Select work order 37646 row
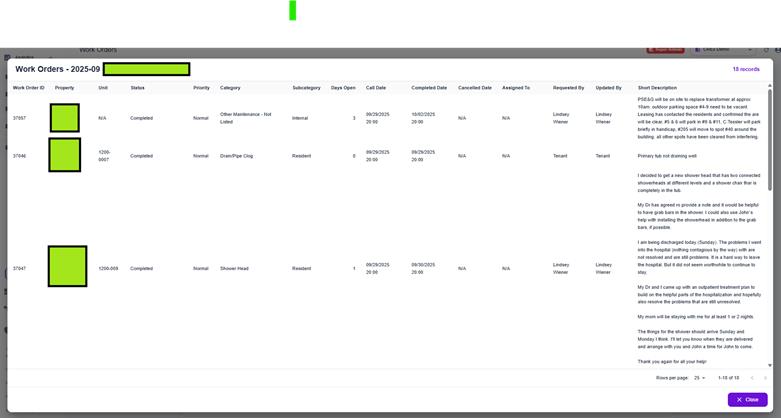Viewport: 781px width, 418px height. click(x=19, y=156)
